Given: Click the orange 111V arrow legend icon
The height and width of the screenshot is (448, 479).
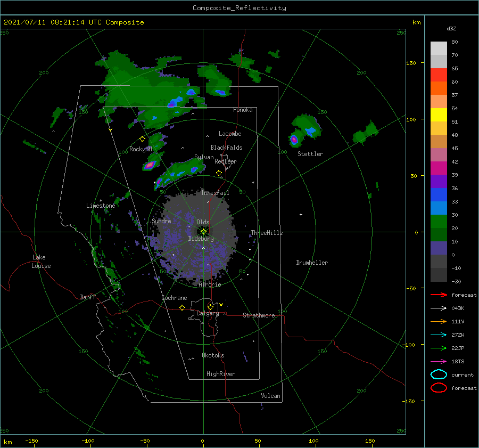Looking at the screenshot, I should click(439, 321).
